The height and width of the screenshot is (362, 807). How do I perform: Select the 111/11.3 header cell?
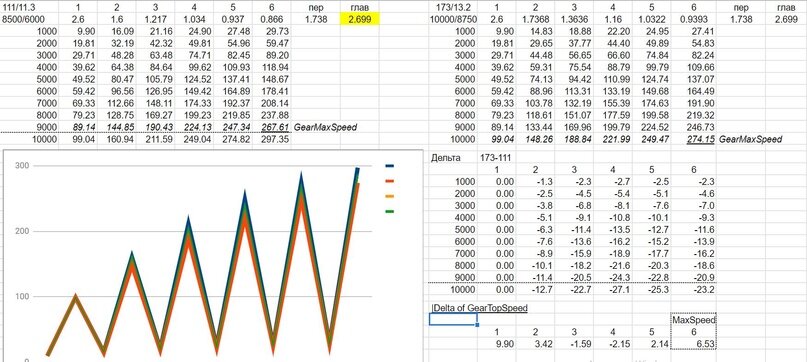(29, 8)
